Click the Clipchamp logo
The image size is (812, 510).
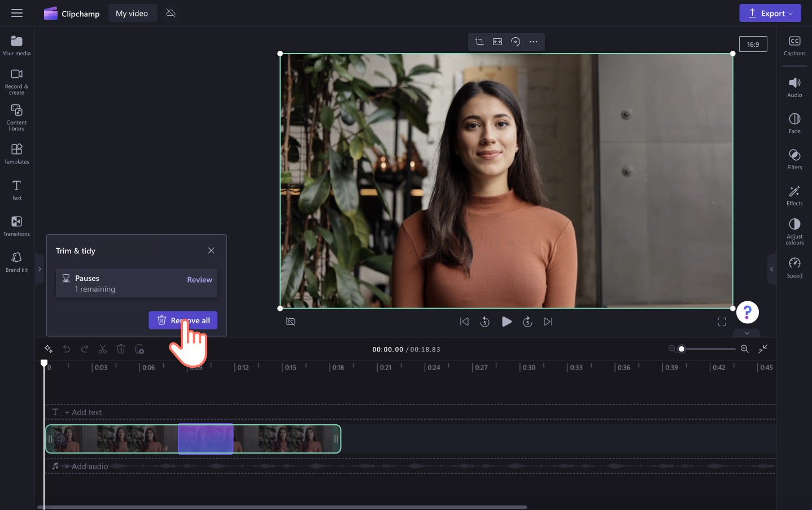tap(72, 14)
